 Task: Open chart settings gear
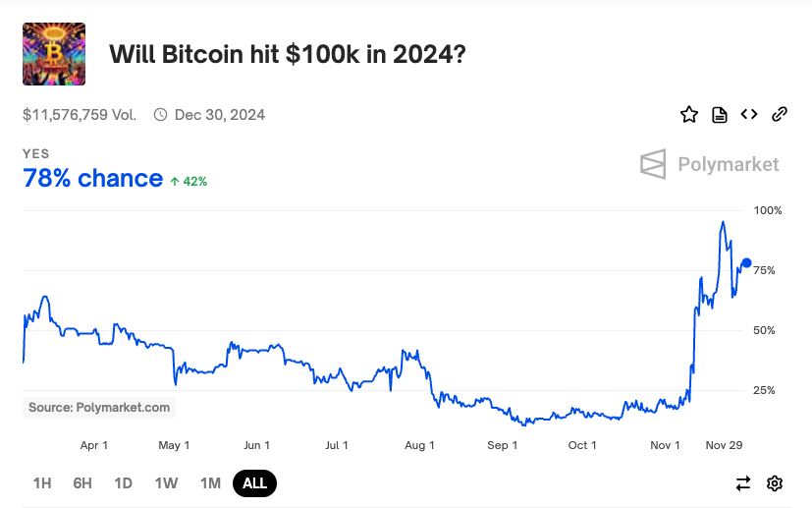[775, 483]
